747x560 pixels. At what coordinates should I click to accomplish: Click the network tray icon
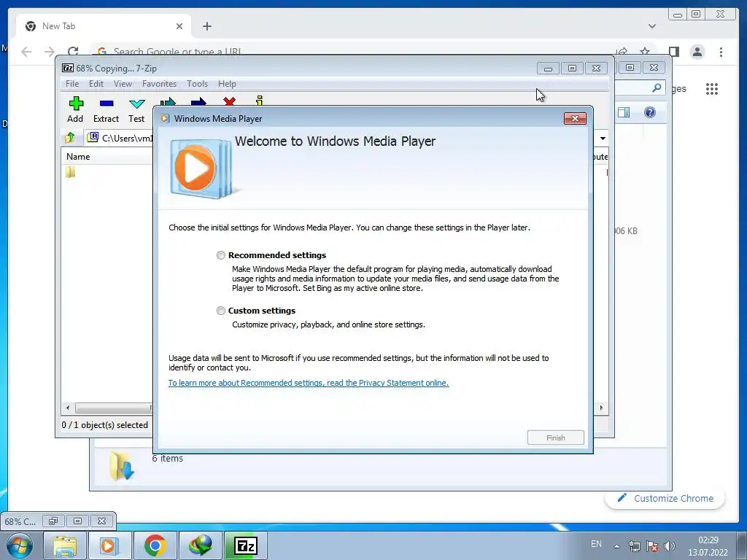634,545
